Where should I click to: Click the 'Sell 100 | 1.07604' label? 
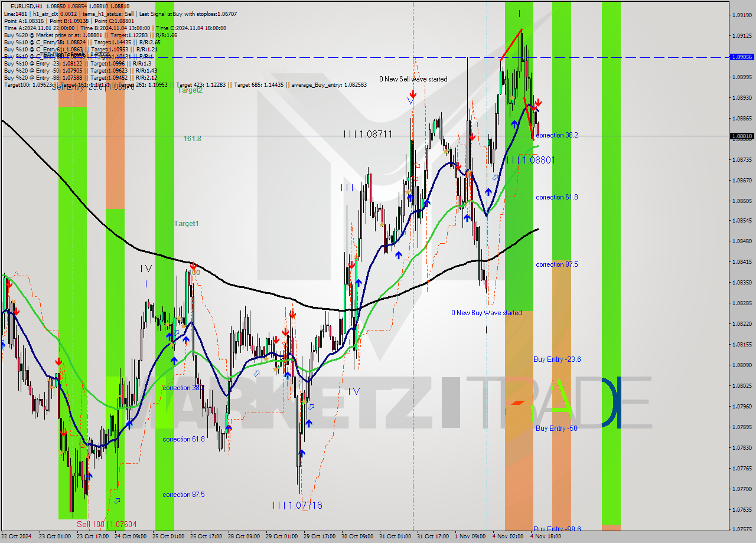107,524
